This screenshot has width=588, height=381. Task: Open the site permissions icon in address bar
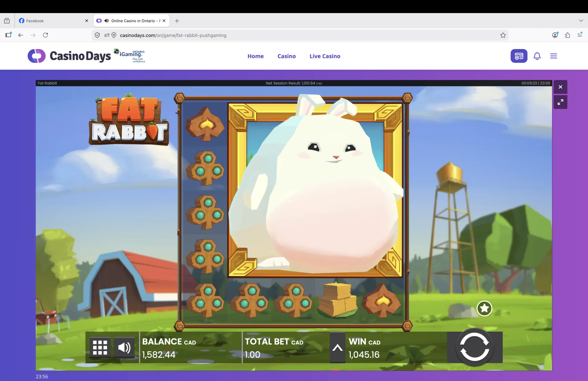pyautogui.click(x=107, y=35)
